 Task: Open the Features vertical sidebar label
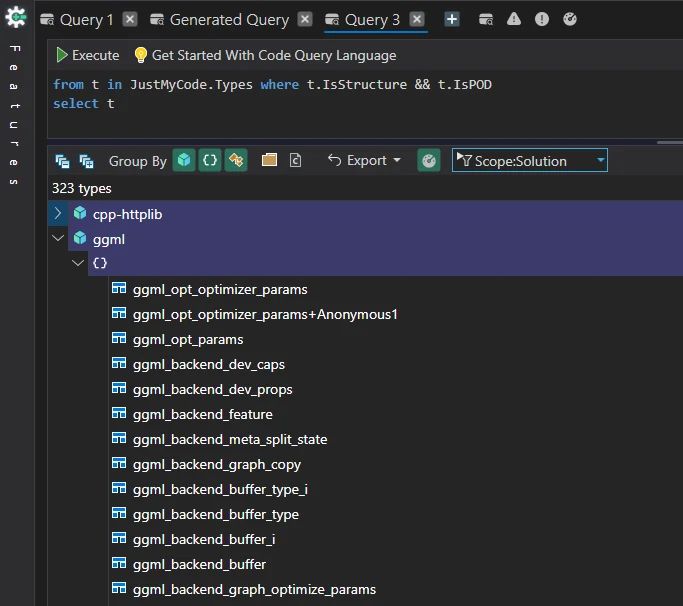point(14,115)
